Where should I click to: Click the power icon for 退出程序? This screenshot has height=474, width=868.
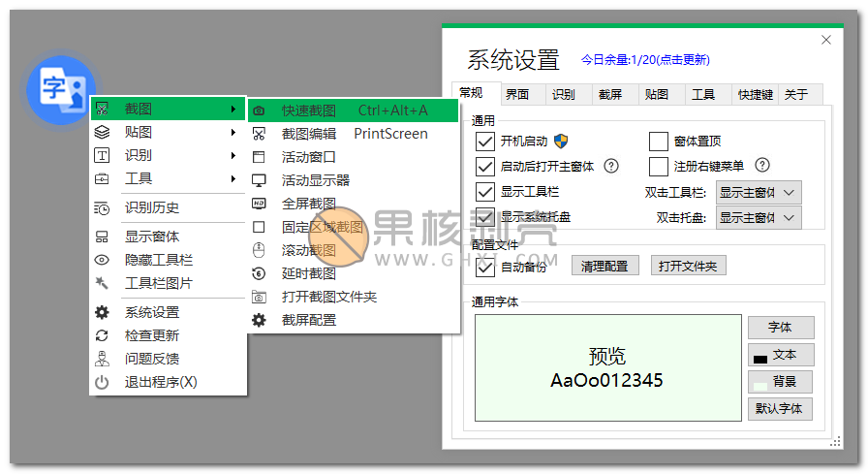[x=102, y=382]
